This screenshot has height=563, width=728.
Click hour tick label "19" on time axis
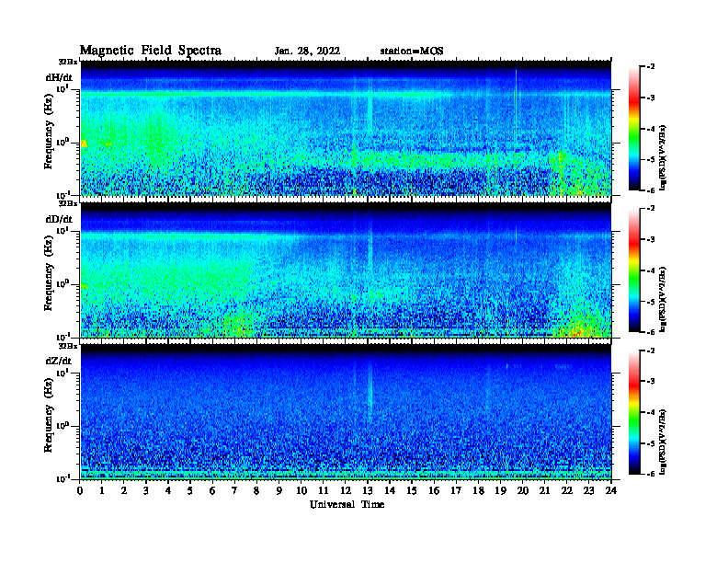tap(500, 490)
